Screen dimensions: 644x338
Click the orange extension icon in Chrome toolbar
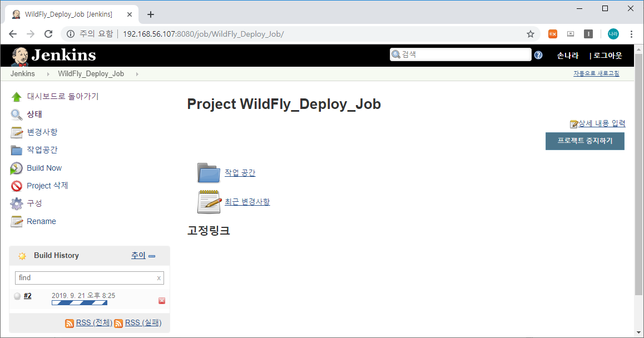click(553, 34)
